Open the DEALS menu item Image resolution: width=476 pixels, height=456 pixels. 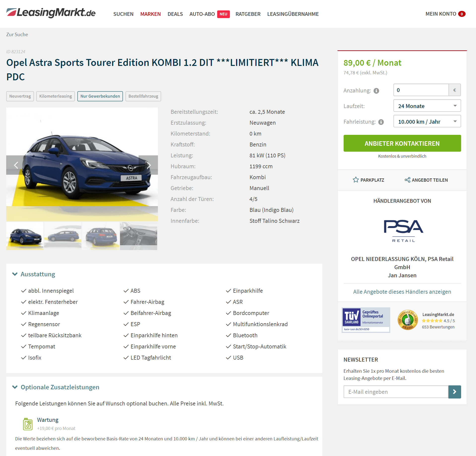175,14
